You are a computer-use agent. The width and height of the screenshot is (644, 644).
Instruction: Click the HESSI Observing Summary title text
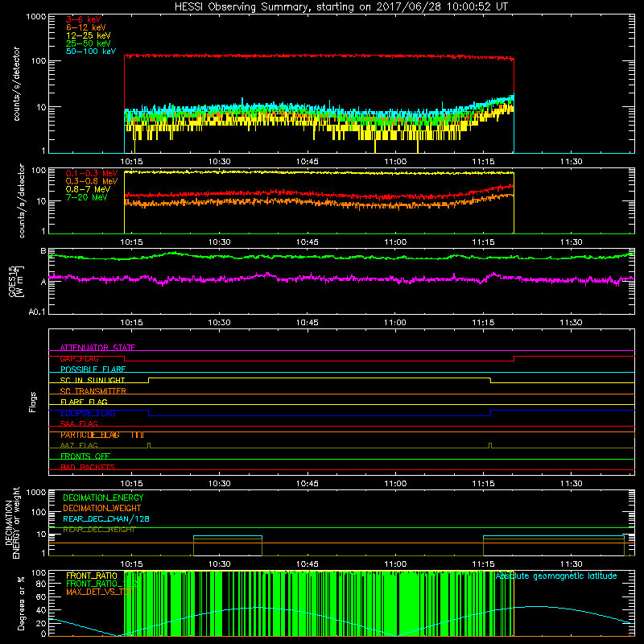point(341,7)
